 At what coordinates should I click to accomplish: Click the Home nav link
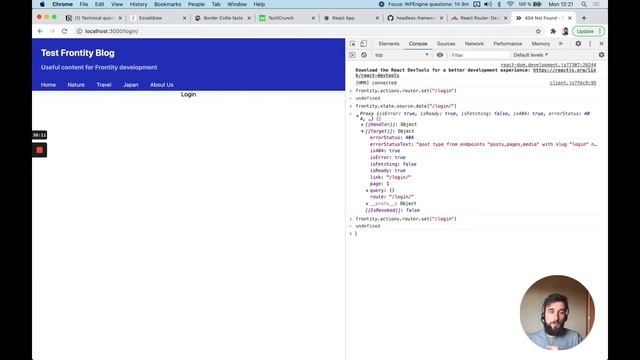(48, 85)
